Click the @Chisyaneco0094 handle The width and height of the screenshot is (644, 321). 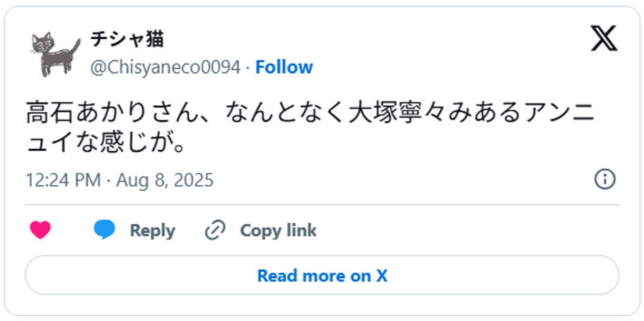tap(165, 67)
